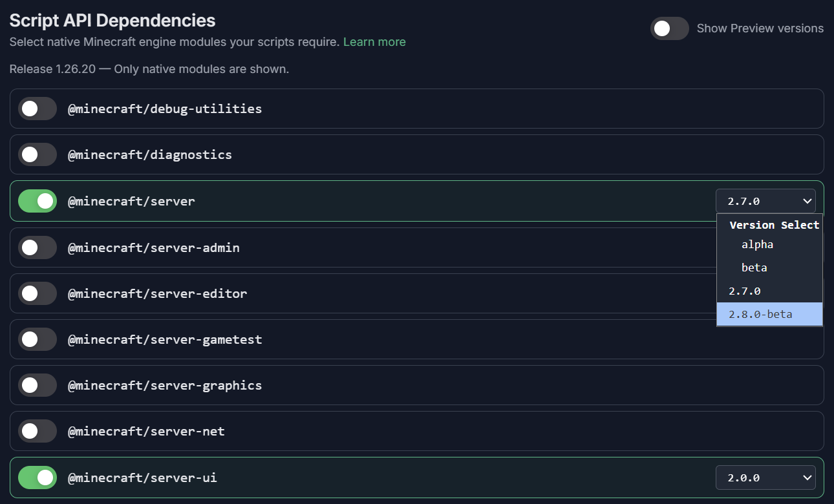Image resolution: width=834 pixels, height=504 pixels.
Task: Disable the @minecraft/server-ui module toggle
Action: pos(37,478)
